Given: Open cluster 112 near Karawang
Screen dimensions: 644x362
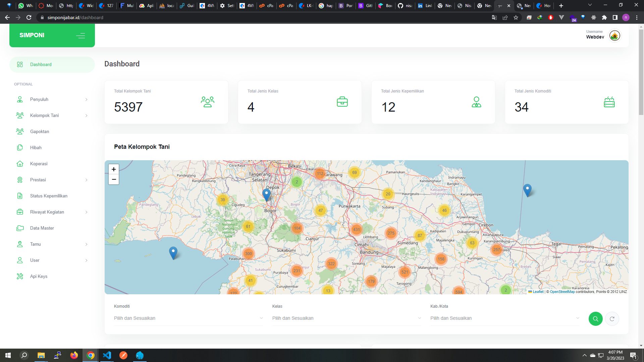Looking at the screenshot, I should tap(320, 174).
